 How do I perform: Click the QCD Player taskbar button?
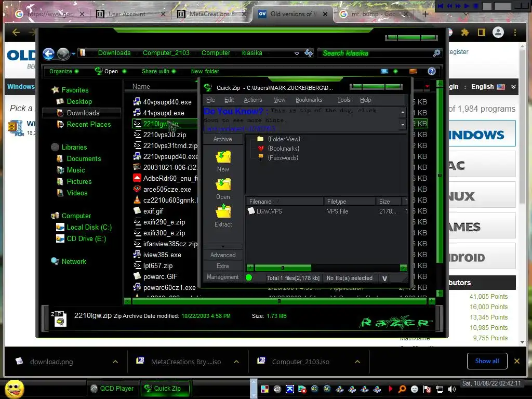pos(112,389)
